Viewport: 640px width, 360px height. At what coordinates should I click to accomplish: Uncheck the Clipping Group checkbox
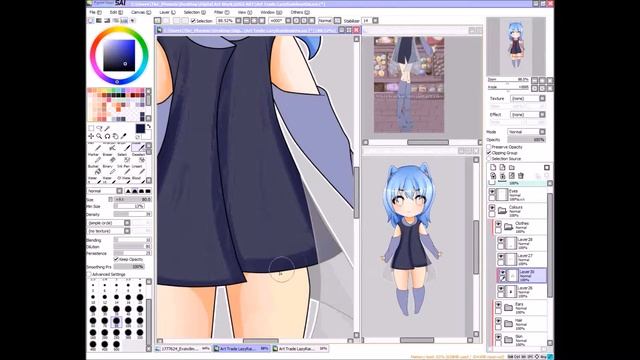[489, 153]
